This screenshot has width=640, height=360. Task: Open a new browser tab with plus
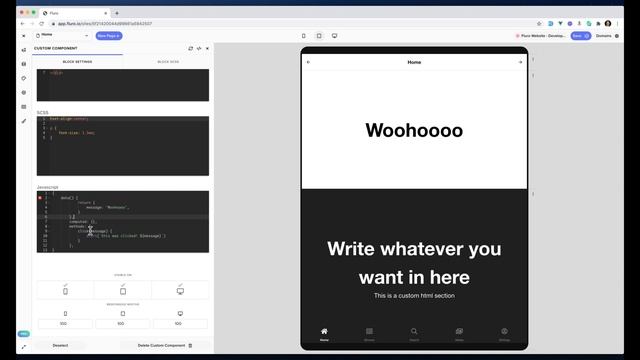(x=117, y=13)
